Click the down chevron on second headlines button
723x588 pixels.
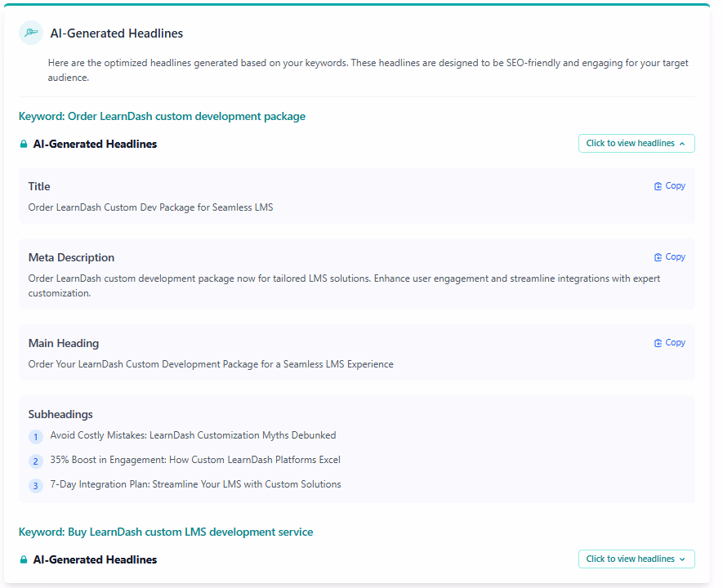[682, 559]
